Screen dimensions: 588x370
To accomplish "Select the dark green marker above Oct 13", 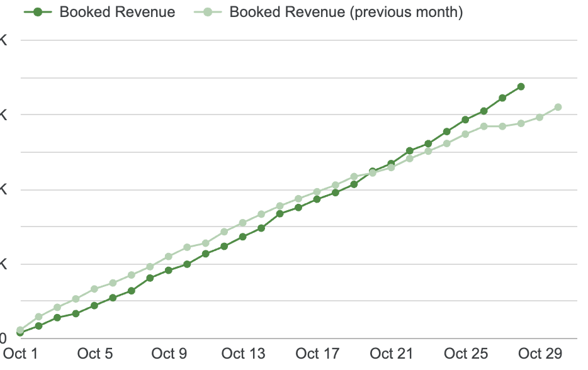I will click(243, 236).
